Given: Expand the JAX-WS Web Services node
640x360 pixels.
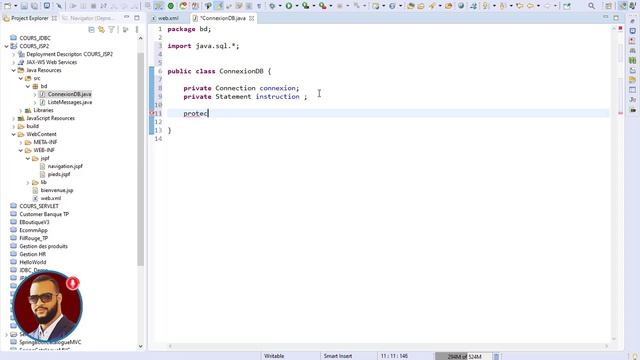Looking at the screenshot, I should (x=13, y=62).
